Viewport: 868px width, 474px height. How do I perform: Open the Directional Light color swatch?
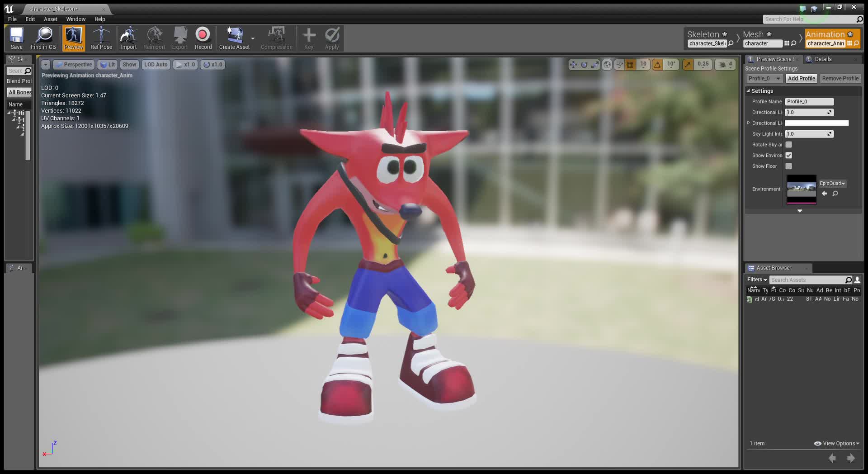pos(817,123)
